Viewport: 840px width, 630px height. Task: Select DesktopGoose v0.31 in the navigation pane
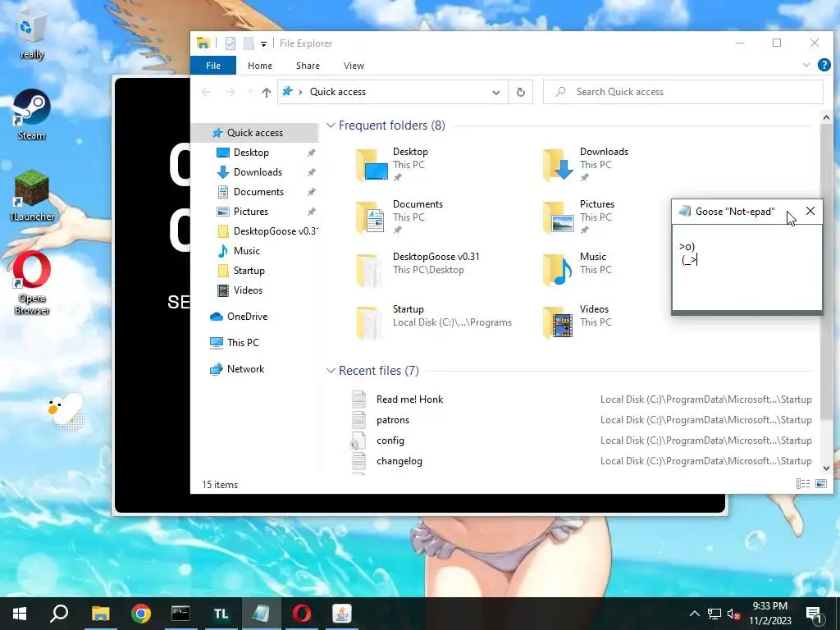click(x=268, y=231)
